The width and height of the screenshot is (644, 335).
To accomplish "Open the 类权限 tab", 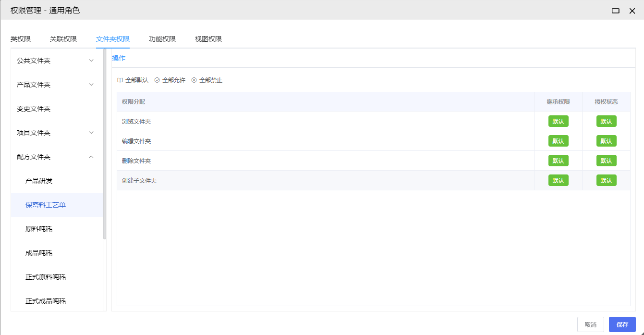I will (21, 39).
